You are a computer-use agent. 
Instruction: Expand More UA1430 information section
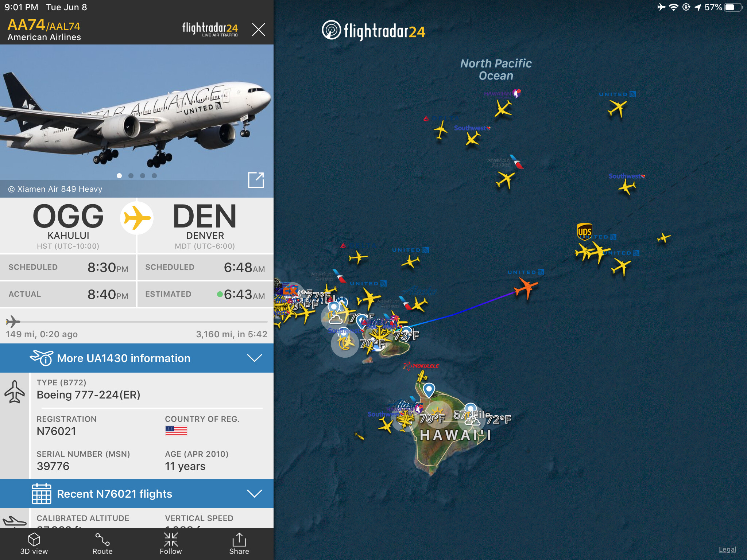pos(137,358)
